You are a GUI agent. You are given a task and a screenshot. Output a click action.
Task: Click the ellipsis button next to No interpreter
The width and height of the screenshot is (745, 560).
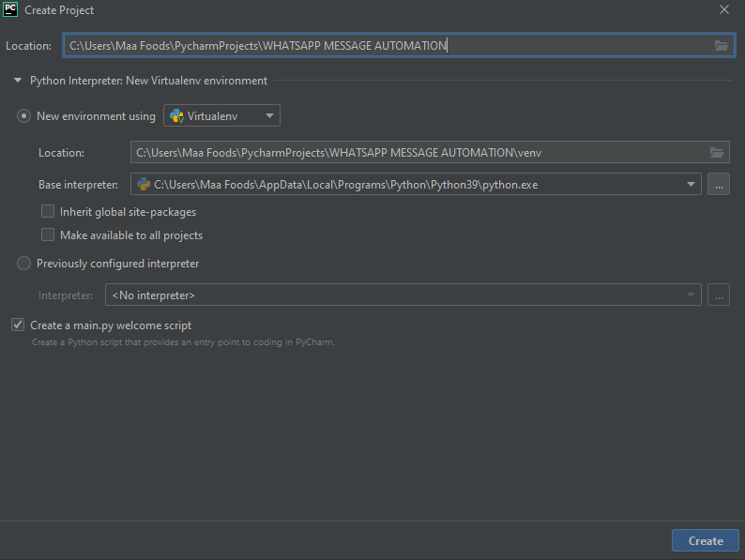pos(719,295)
